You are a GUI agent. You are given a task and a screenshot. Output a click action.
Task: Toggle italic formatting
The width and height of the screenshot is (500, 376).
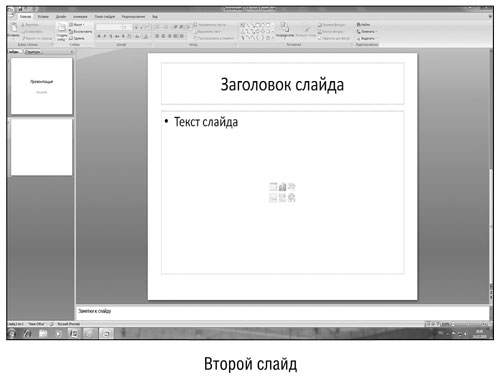tap(105, 36)
